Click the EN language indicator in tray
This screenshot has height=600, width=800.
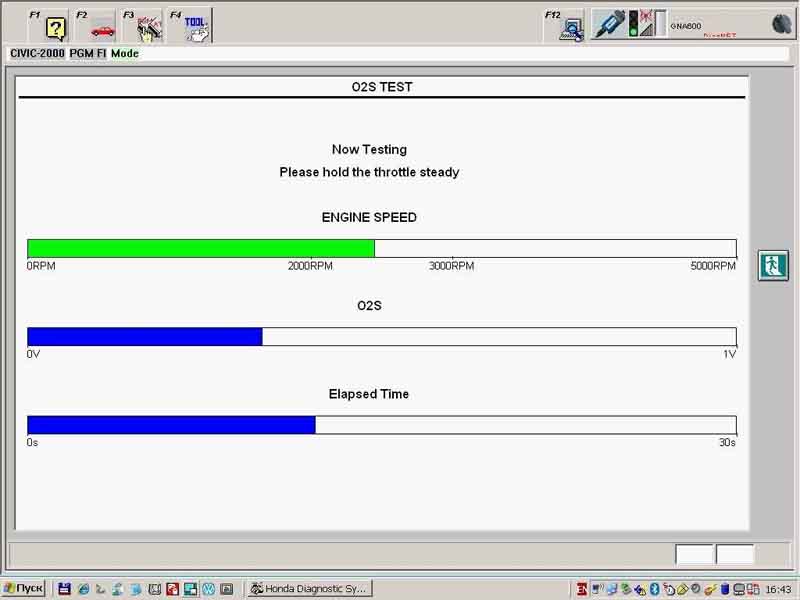pos(580,589)
